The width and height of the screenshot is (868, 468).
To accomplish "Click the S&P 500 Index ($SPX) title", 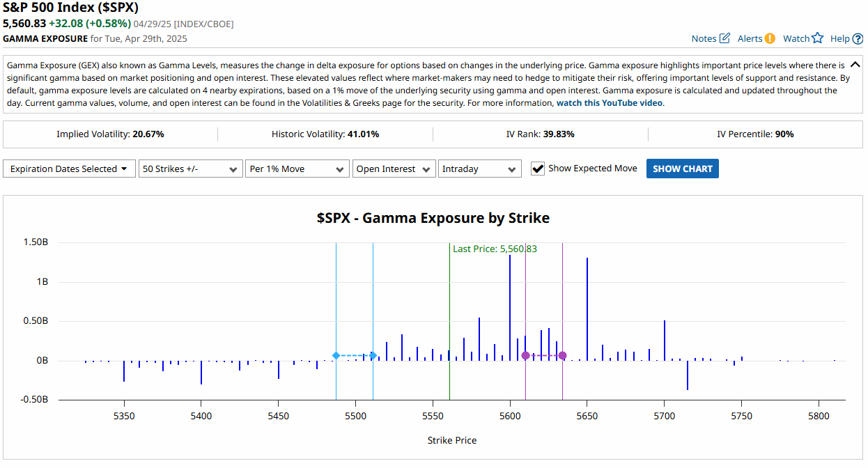I will pyautogui.click(x=71, y=8).
